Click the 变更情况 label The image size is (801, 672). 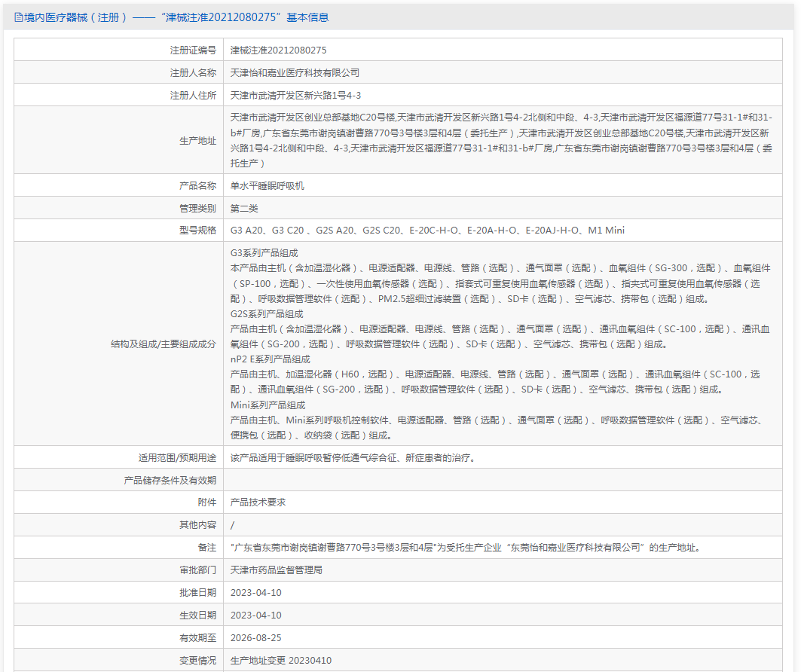click(x=197, y=660)
